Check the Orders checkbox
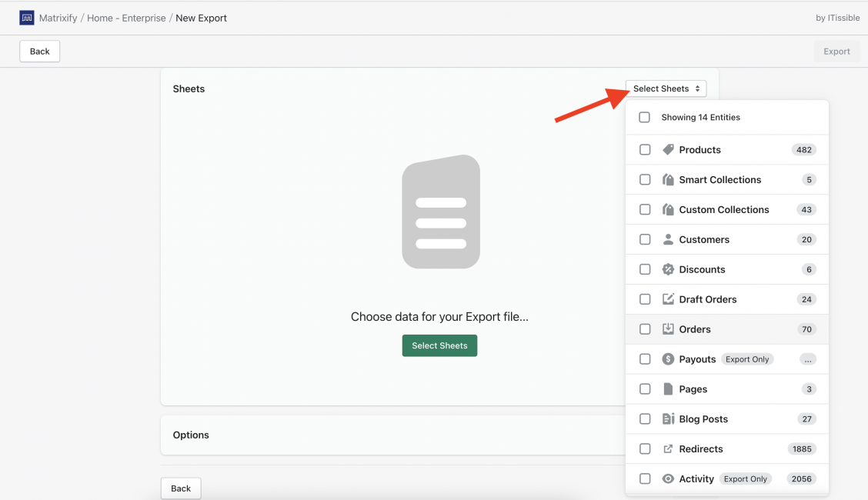This screenshot has height=500, width=868. pos(645,328)
